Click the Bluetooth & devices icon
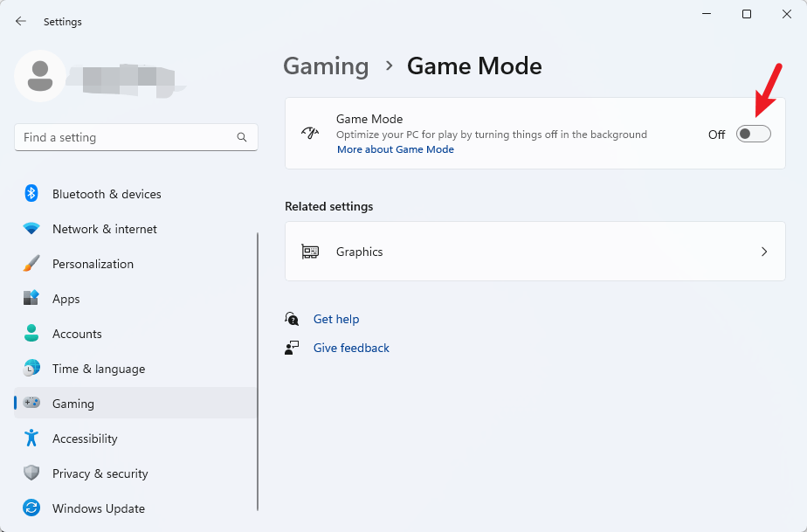The height and width of the screenshot is (532, 807). [x=31, y=194]
